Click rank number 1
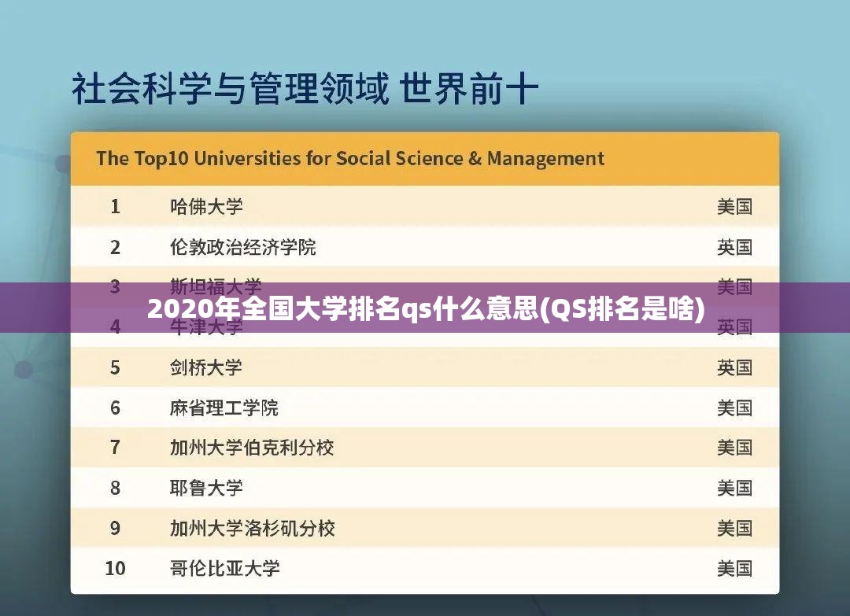Image resolution: width=850 pixels, height=616 pixels. pyautogui.click(x=115, y=206)
